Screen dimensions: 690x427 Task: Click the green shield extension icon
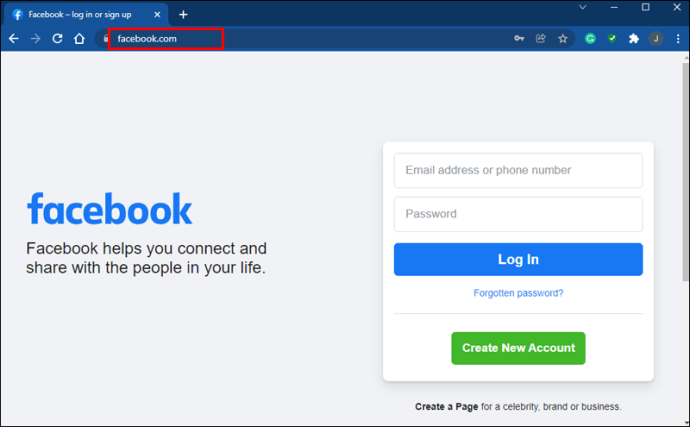pos(612,39)
